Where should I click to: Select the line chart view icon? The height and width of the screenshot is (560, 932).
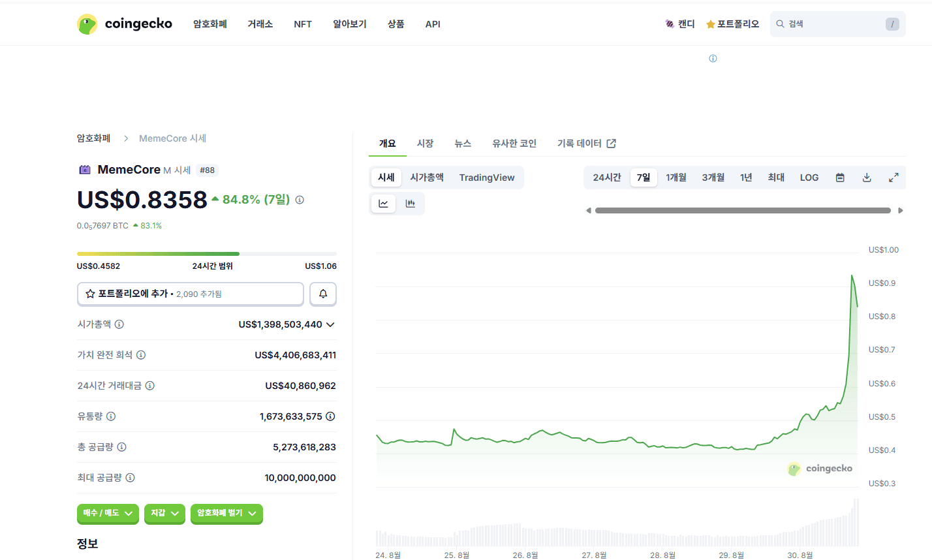click(383, 204)
